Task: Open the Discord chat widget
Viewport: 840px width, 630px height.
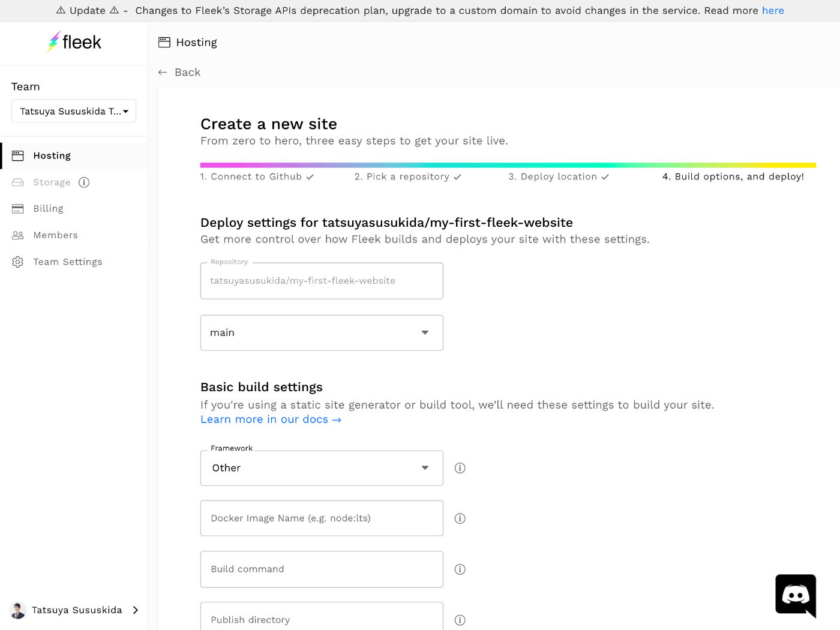Action: [796, 595]
